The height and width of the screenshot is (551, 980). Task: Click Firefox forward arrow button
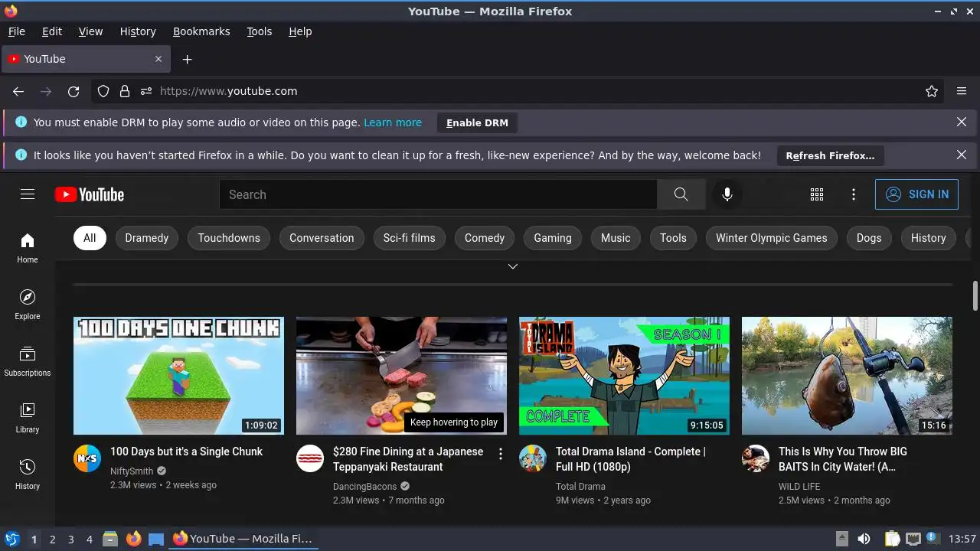[x=46, y=91]
